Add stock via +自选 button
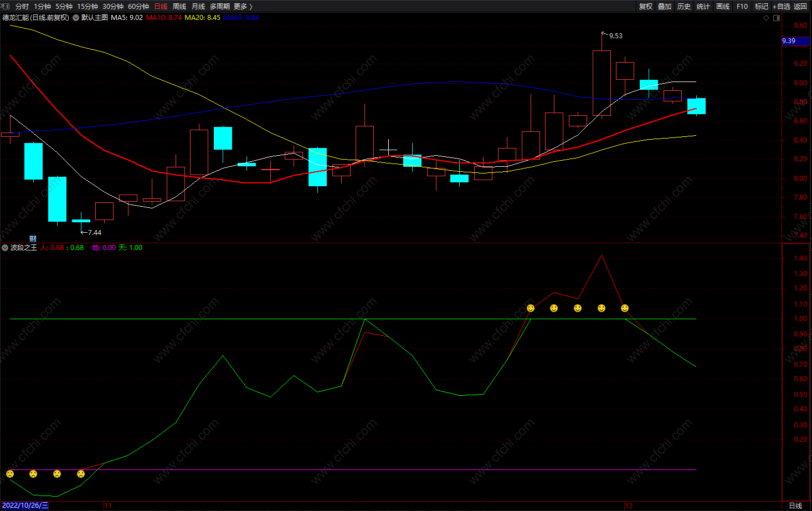Viewport: 812px width, 511px height. click(782, 7)
